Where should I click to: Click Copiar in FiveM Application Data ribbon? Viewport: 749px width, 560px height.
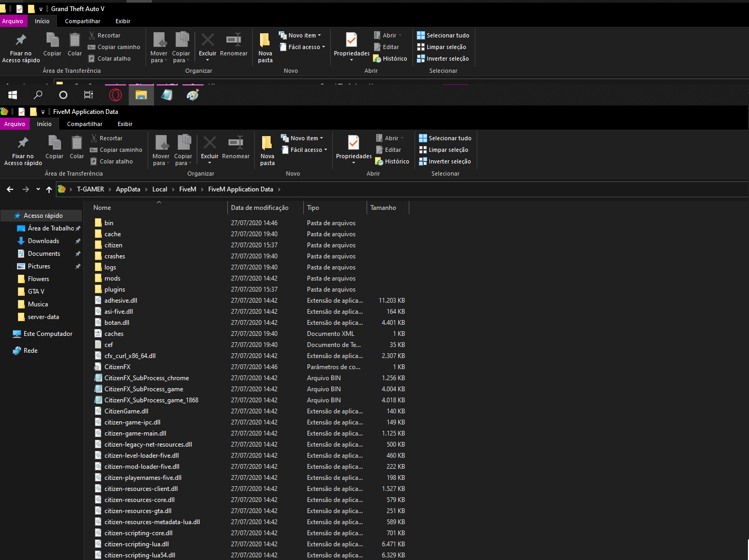pos(54,148)
